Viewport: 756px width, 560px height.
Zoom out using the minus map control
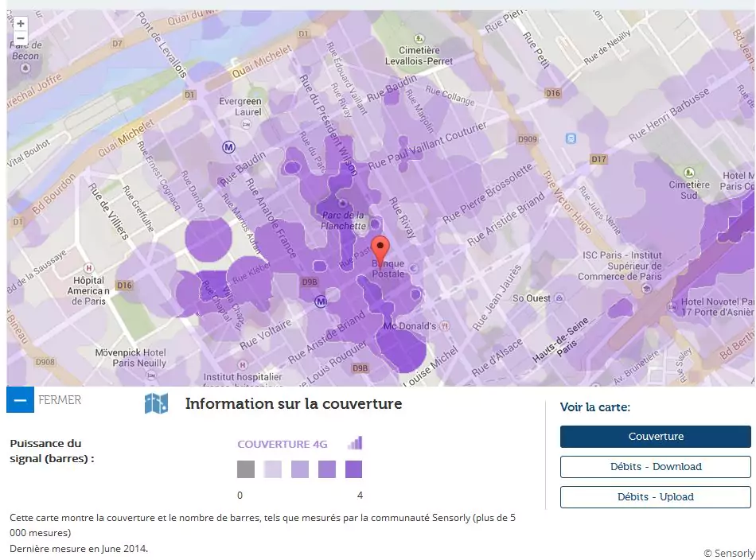[x=20, y=38]
